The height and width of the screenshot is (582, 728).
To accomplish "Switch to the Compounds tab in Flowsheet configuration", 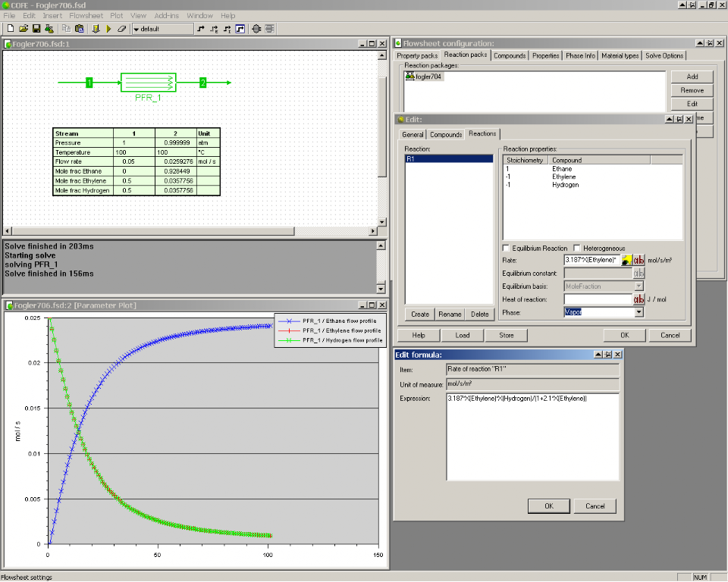I will pyautogui.click(x=510, y=55).
